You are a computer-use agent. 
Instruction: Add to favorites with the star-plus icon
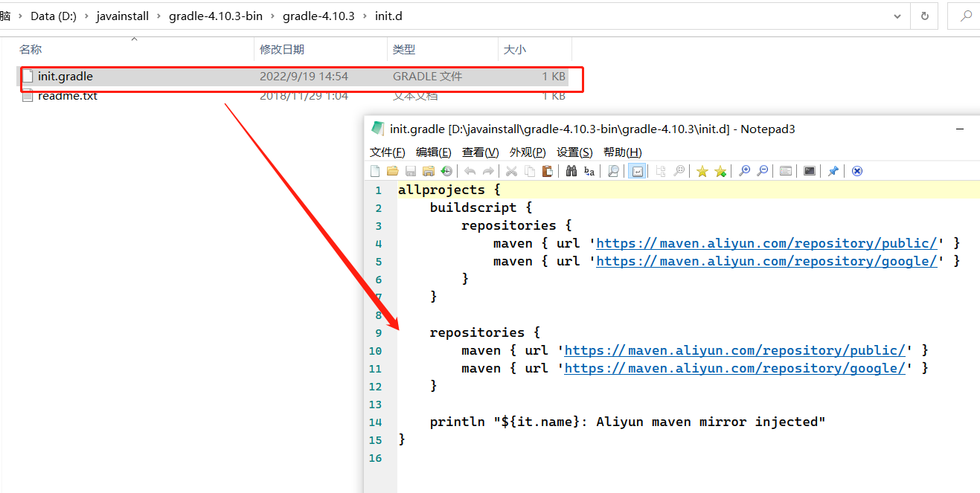[720, 171]
